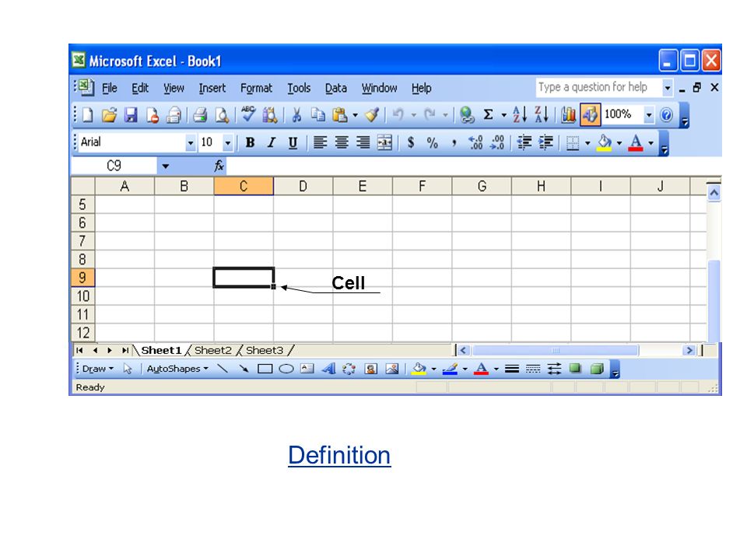747x560 pixels.
Task: Open the Format menu
Action: [x=256, y=88]
